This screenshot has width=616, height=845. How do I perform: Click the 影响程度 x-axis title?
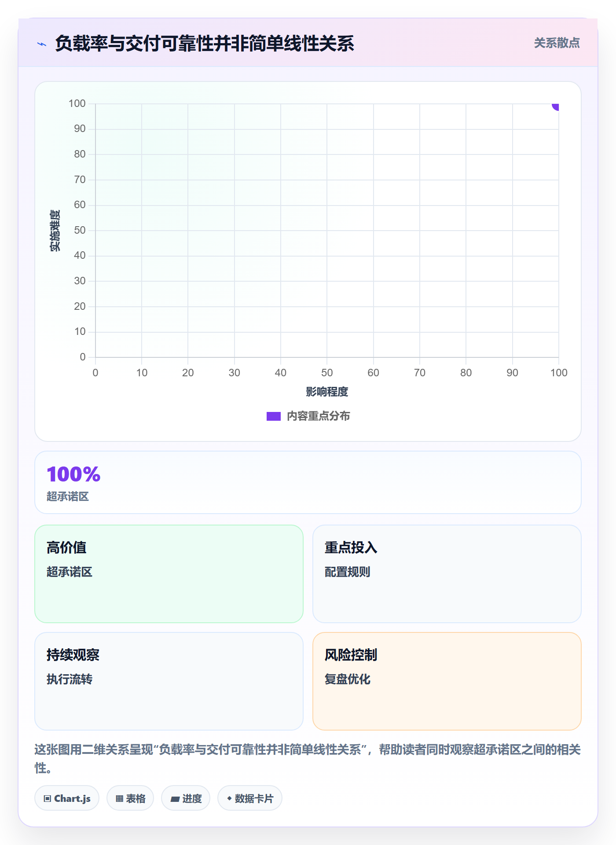(327, 392)
